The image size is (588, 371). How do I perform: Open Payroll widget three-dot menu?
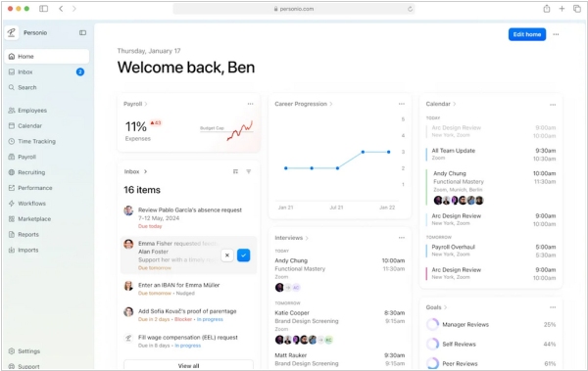250,104
